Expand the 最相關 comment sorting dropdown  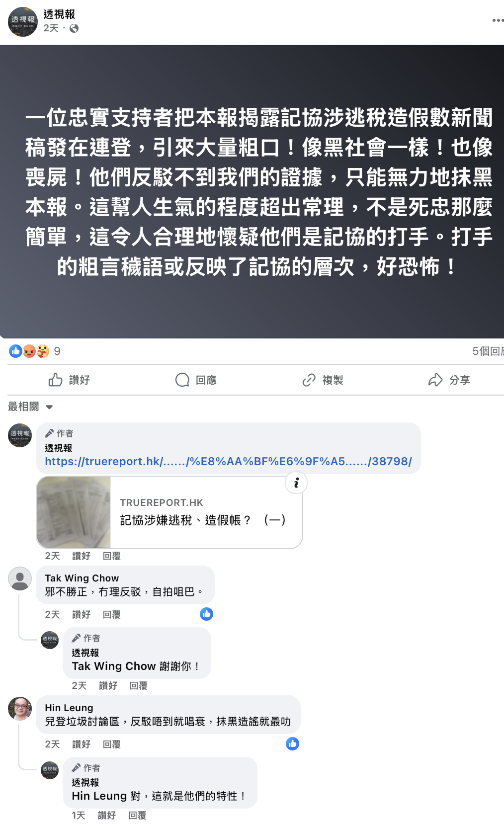tap(30, 407)
